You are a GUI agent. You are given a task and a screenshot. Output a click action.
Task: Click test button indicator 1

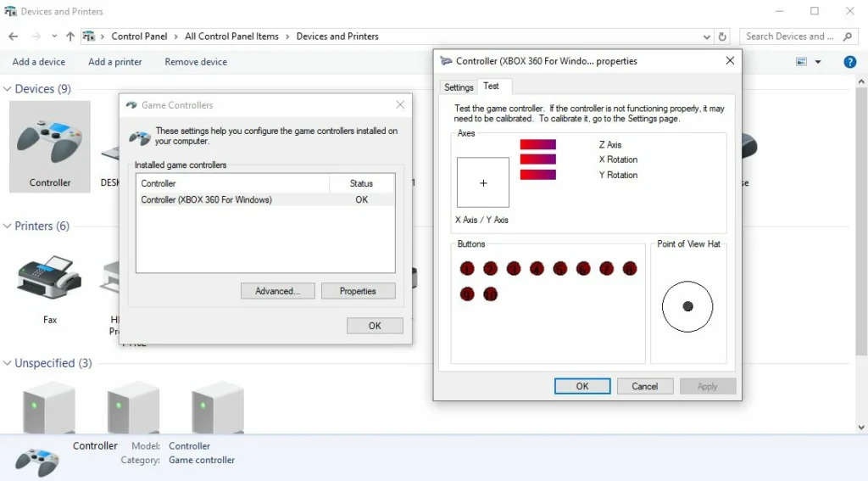tap(467, 269)
